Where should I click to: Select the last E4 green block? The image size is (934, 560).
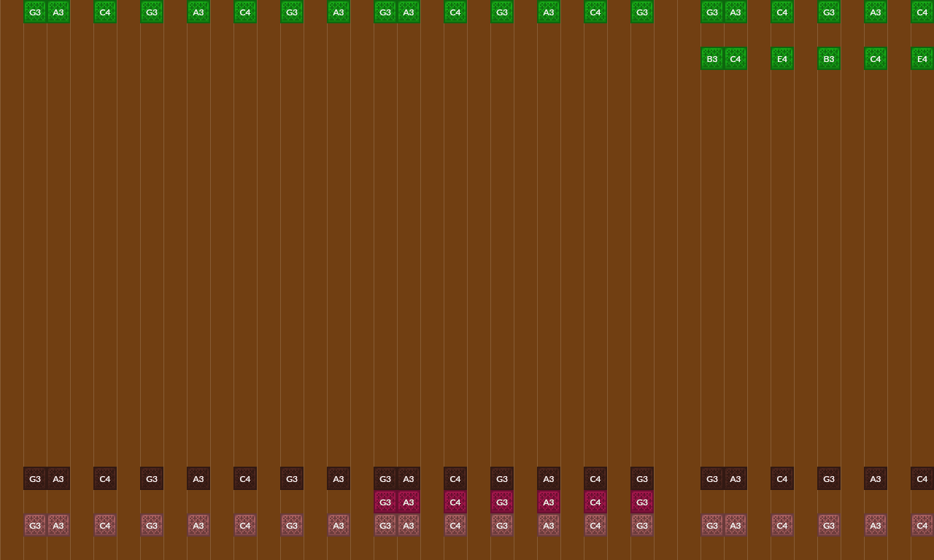922,58
